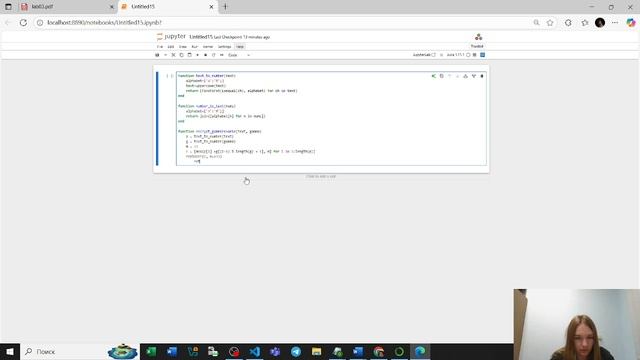Open Telegram from the taskbar
Screen dimensions: 640x360
click(296, 351)
